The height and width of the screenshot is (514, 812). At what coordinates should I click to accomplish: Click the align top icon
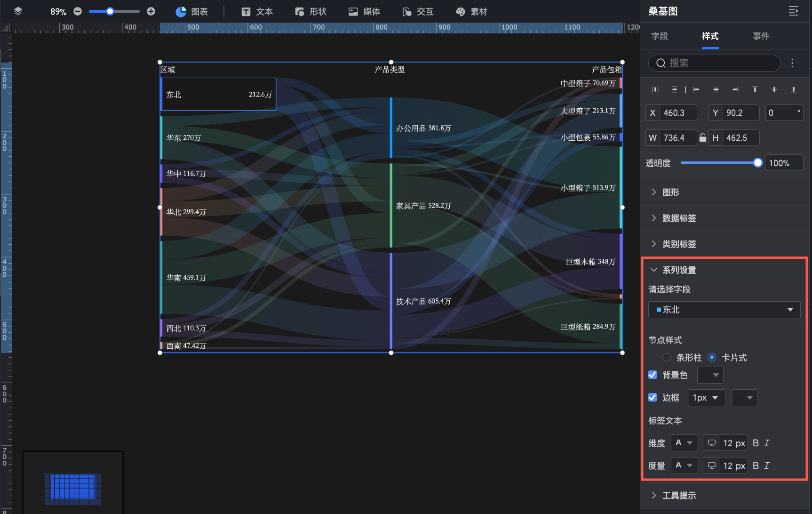(755, 89)
